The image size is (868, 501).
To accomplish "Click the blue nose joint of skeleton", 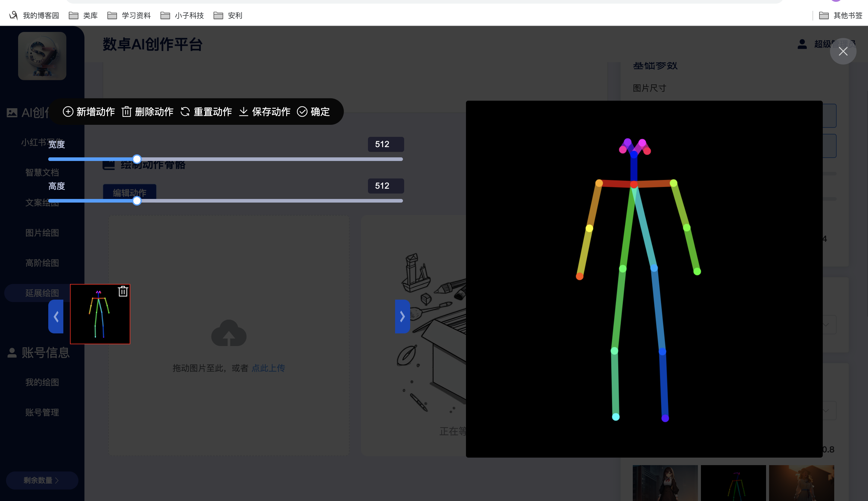I will [634, 155].
